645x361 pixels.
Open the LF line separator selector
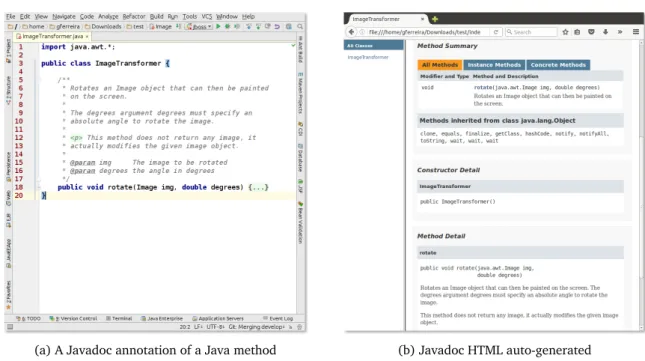(x=198, y=327)
